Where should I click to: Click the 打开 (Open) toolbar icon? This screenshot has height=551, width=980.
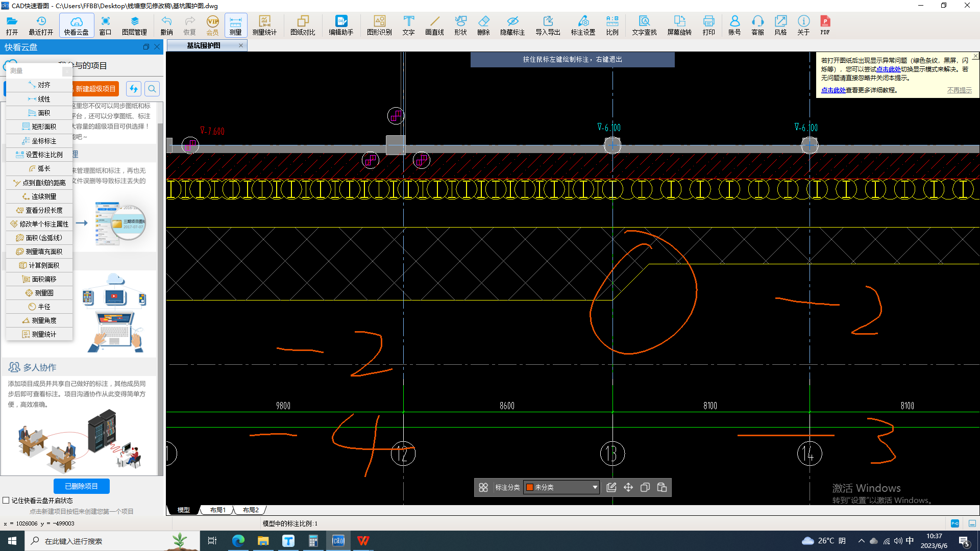(12, 25)
